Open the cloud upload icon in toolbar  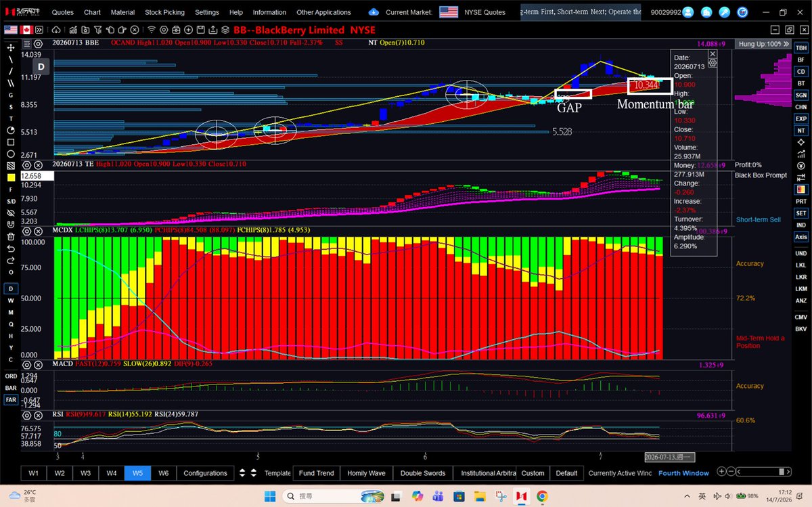tap(58, 30)
